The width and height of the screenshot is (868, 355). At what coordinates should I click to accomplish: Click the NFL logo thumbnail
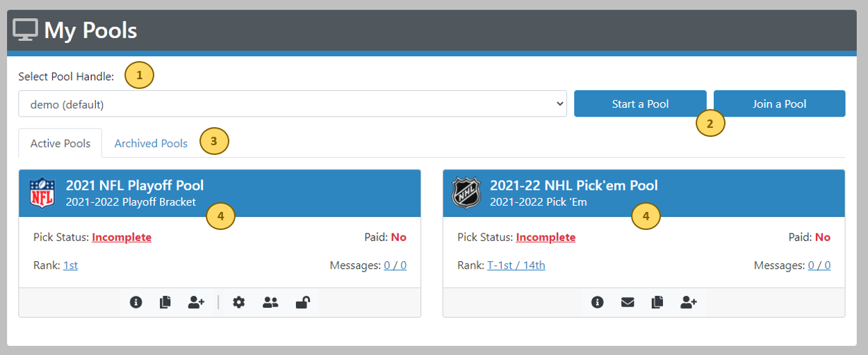click(42, 193)
